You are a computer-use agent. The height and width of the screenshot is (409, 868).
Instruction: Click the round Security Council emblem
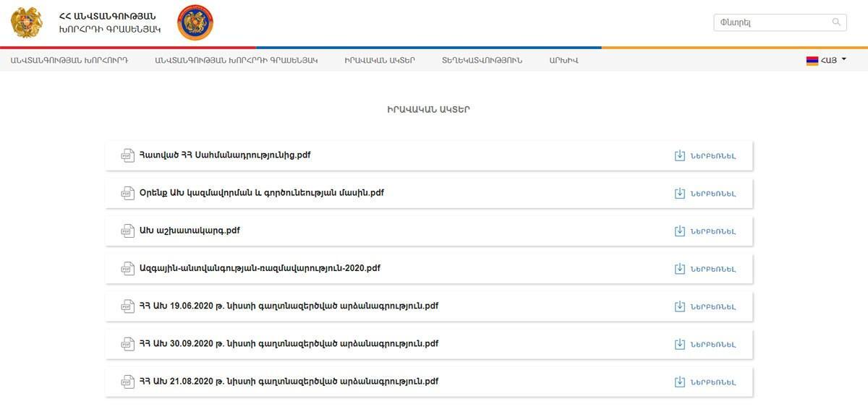(195, 22)
